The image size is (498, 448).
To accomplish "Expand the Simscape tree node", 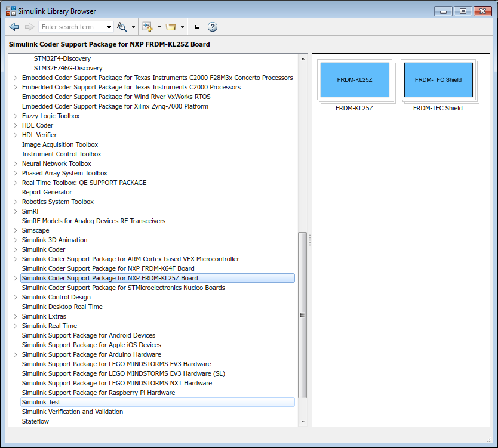I will 16,230.
